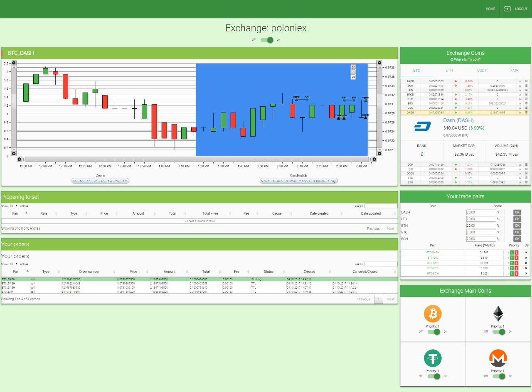Delete the BTC-BCH trade pair
This screenshot has height=392, width=532.
coord(526,273)
